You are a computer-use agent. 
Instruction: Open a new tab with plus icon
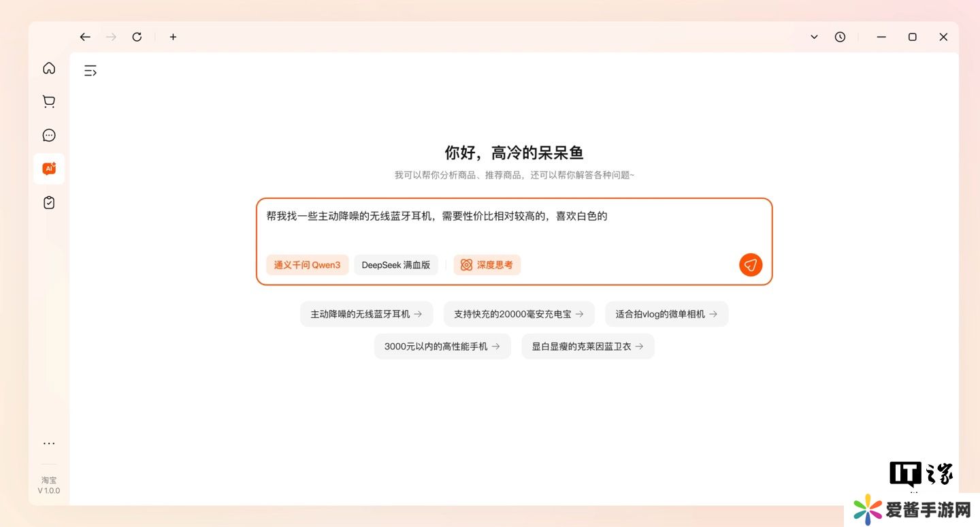click(x=173, y=37)
